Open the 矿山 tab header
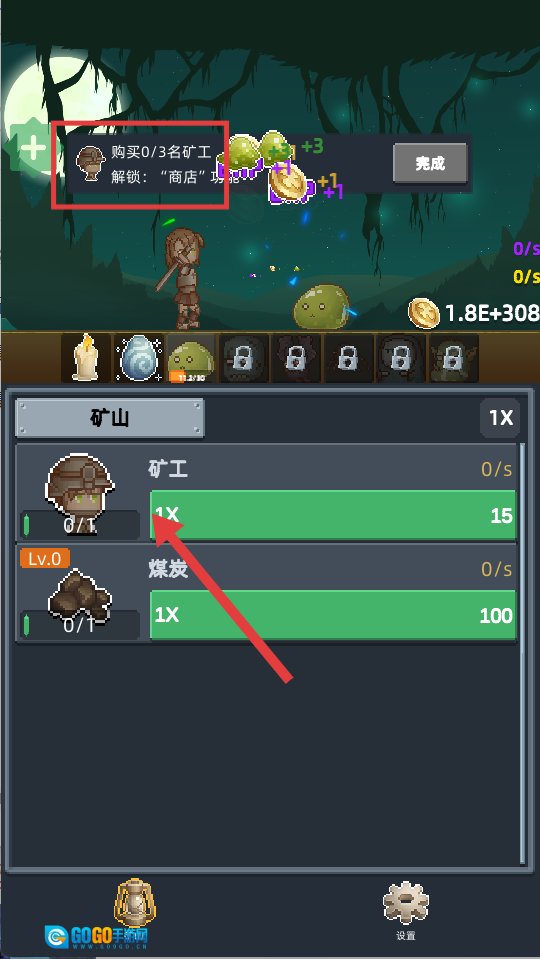The image size is (540, 959). tap(109, 418)
